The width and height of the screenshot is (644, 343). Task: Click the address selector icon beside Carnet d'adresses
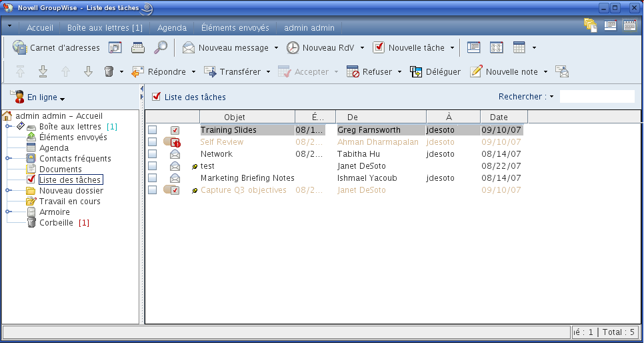coord(115,47)
